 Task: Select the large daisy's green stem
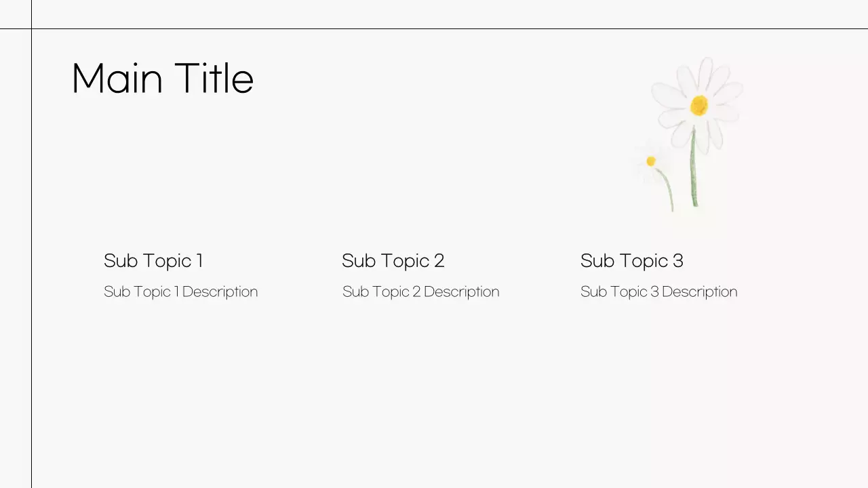click(694, 169)
